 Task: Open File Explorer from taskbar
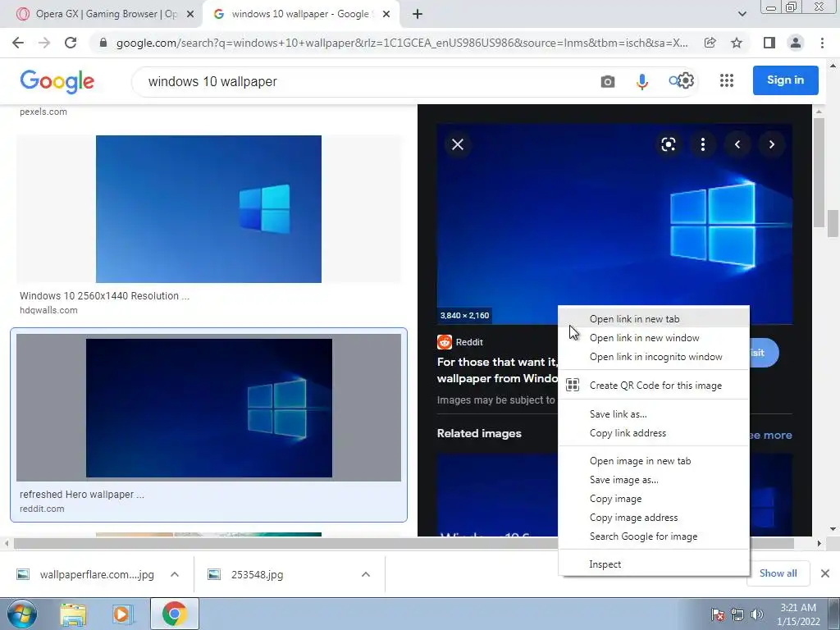pyautogui.click(x=73, y=614)
